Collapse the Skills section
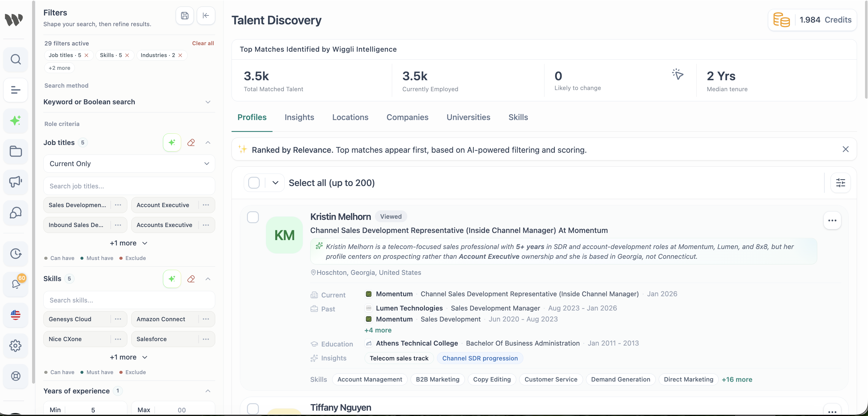Screen dimensions: 868x416 point(208,279)
